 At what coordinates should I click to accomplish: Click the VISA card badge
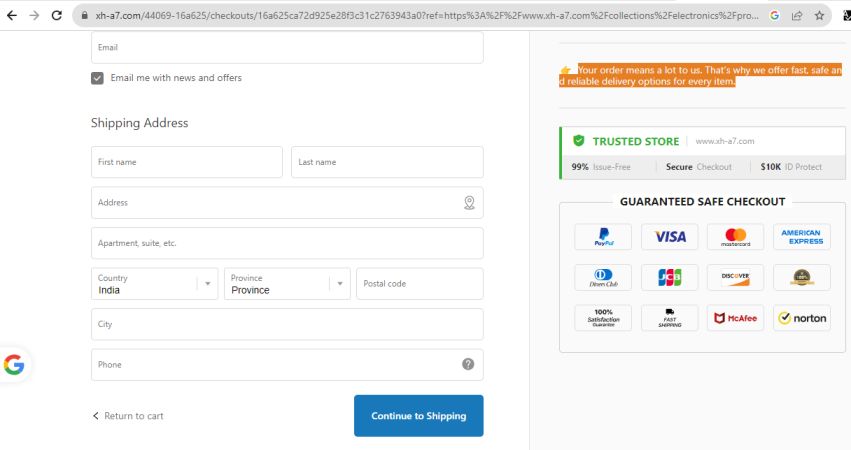669,237
